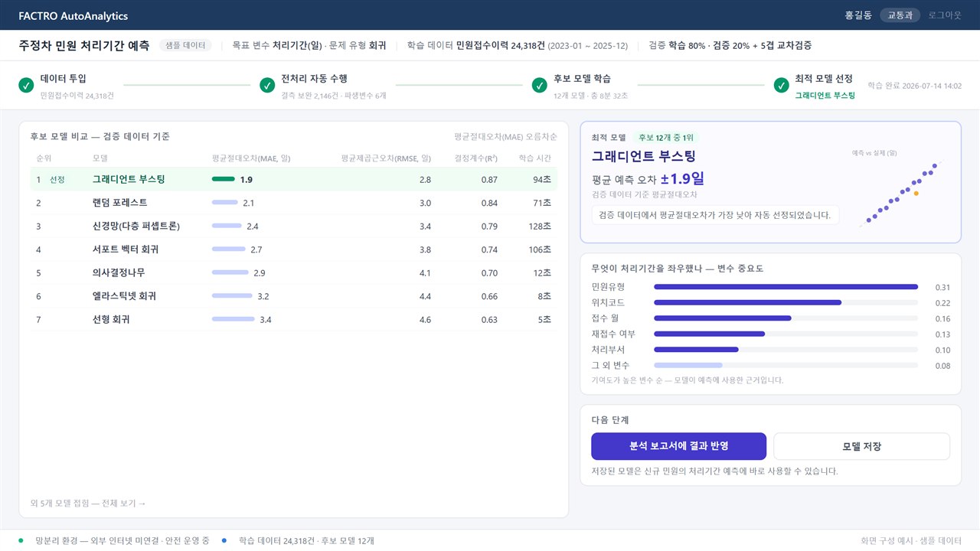Click the 4.6 RMSE value cell
Image resolution: width=980 pixels, height=551 pixels.
tap(425, 320)
